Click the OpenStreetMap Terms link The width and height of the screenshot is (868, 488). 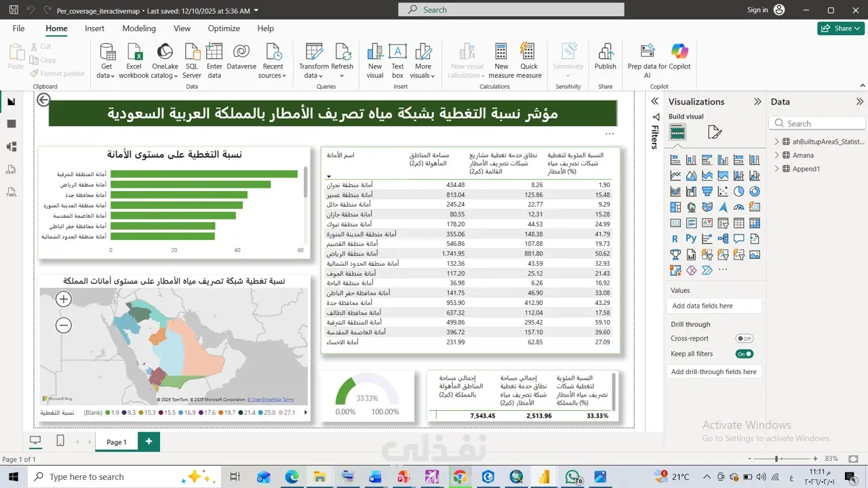click(x=270, y=400)
